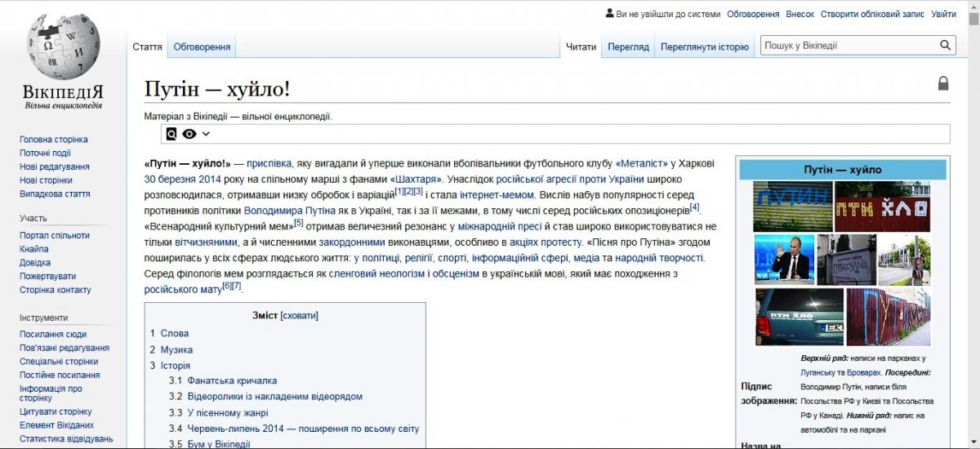Open the Луганську link in infobox caption
This screenshot has width=980, height=449.
pos(817,371)
